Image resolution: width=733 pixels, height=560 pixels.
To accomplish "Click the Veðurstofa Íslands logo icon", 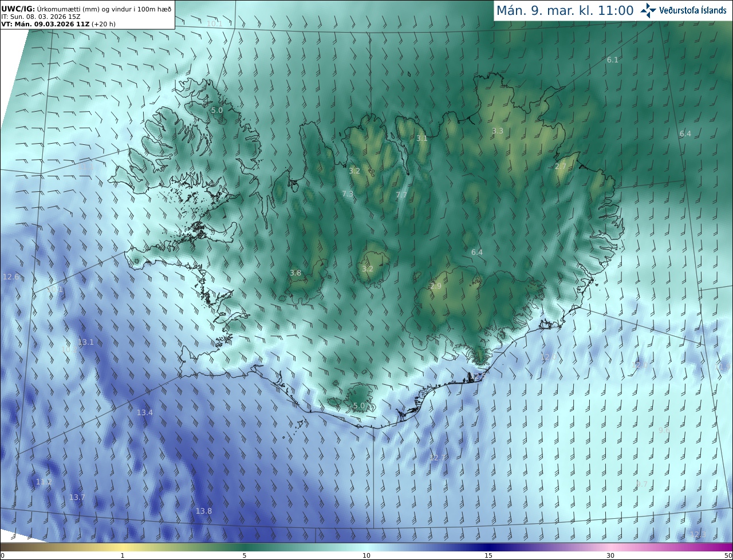I will pos(648,10).
